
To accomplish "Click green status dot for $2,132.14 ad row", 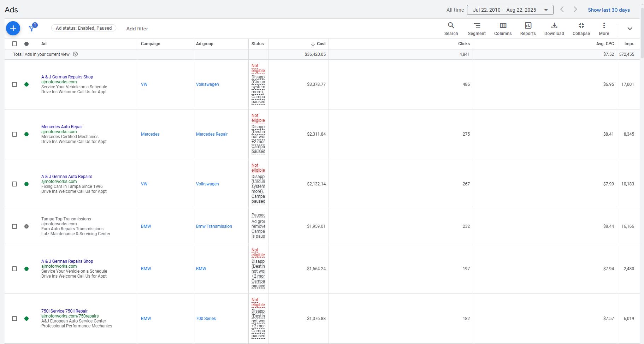I will [x=26, y=184].
